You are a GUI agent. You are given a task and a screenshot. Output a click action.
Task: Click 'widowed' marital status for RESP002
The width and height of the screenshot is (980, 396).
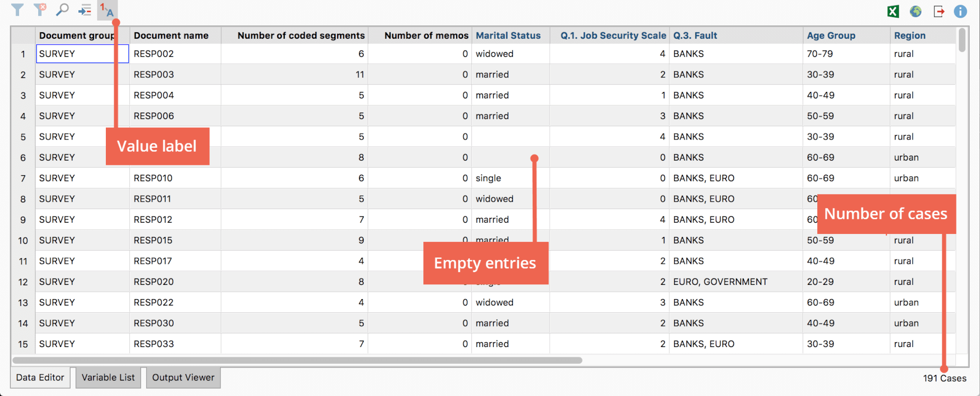[x=494, y=54]
